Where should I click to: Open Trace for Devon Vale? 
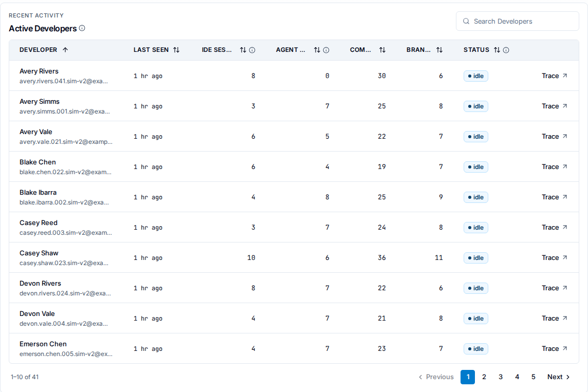(x=554, y=319)
